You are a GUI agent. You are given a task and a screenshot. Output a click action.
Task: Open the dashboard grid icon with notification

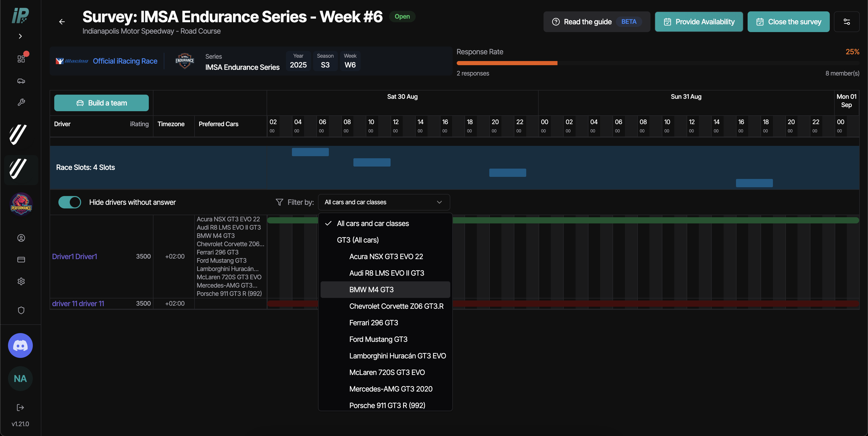pos(21,59)
